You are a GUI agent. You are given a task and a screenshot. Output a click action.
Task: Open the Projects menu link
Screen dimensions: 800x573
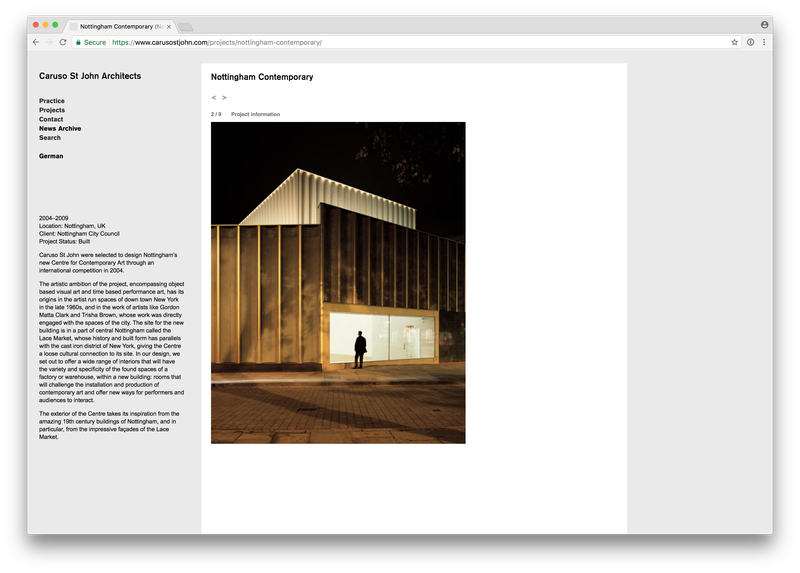(52, 110)
